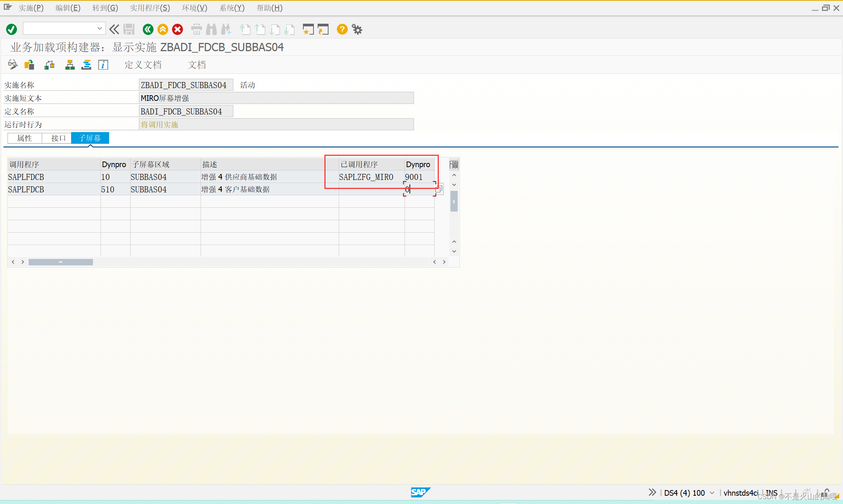843x504 pixels.
Task: Select the cell 增强 4 供应商基础数据
Action: (269, 177)
